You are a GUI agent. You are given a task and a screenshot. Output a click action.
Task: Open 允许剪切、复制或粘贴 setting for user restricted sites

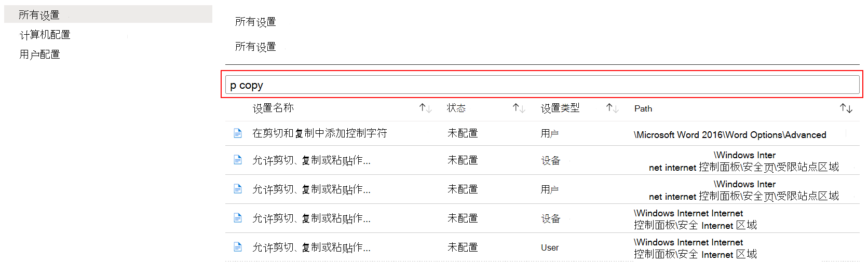pyautogui.click(x=311, y=189)
